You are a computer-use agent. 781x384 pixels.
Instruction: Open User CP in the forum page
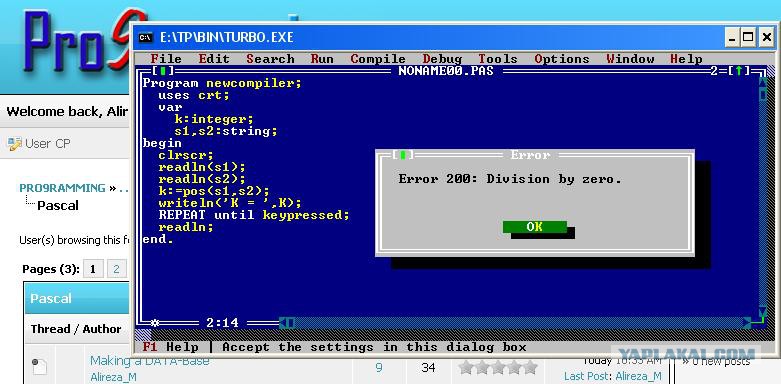47,144
